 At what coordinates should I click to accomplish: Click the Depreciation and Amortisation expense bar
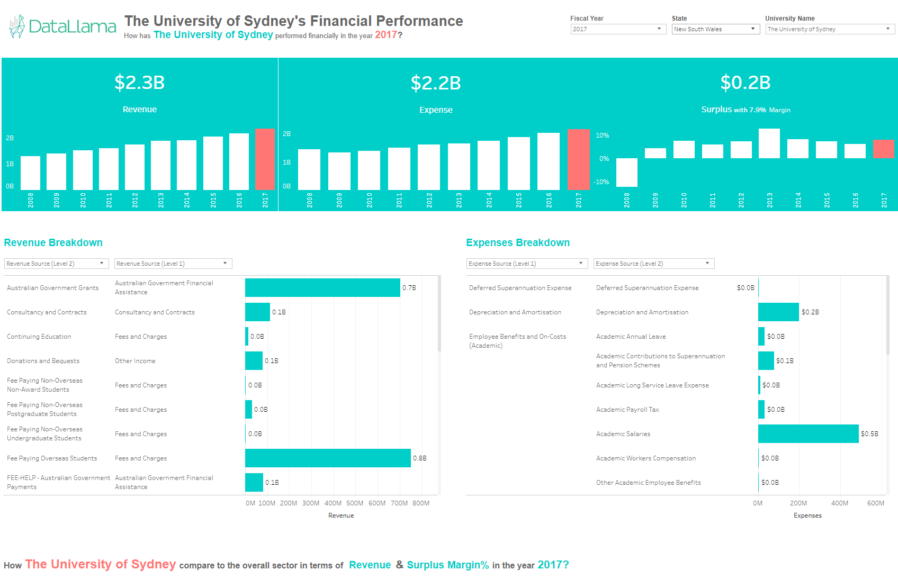pos(778,312)
